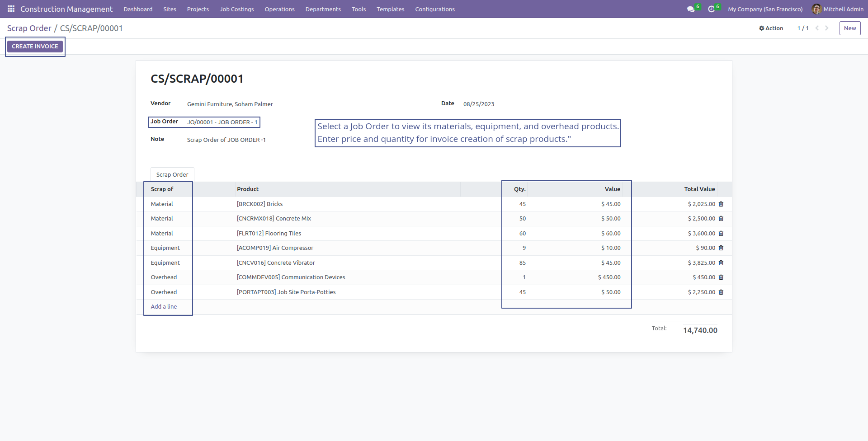
Task: Open the activities clock icon
Action: tap(711, 9)
